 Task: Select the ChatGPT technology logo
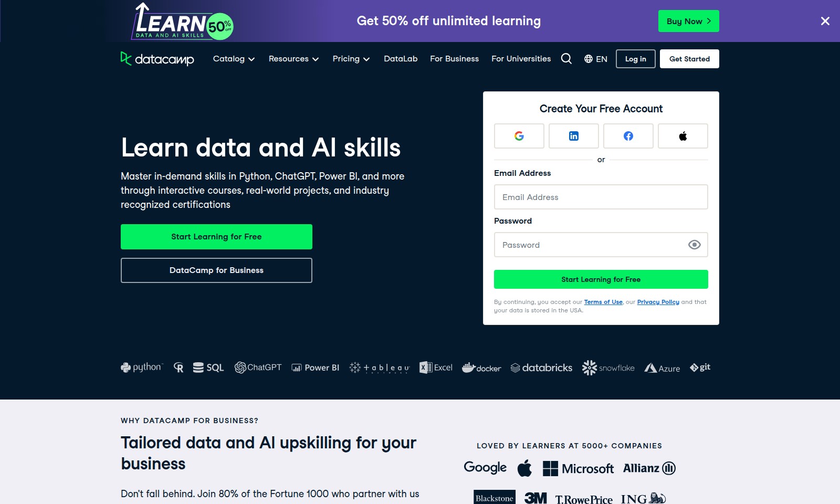258,367
